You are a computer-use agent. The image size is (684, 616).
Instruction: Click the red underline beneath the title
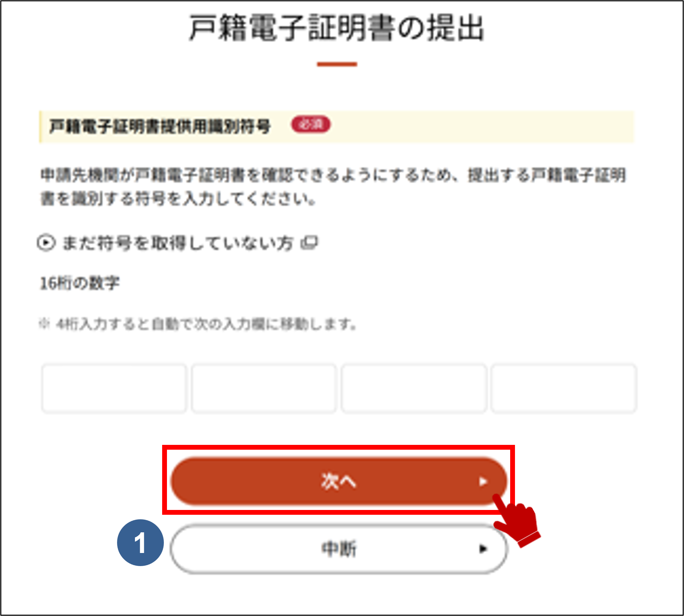(337, 64)
